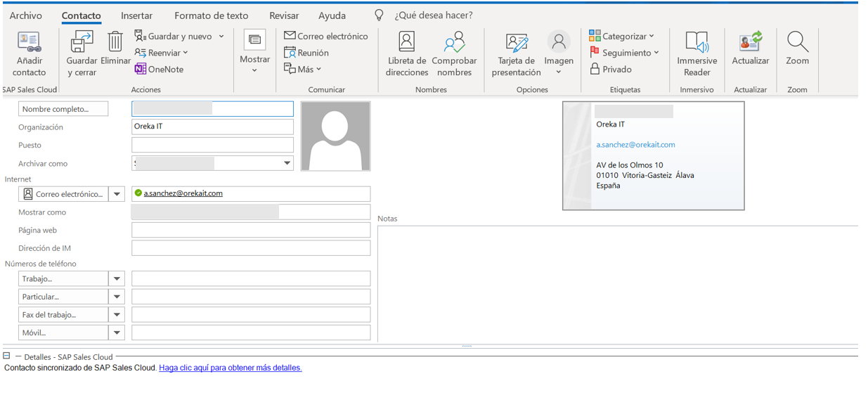Image resolution: width=868 pixels, height=393 pixels.
Task: Click the Añadir contacto SAP icon
Action: 29,42
